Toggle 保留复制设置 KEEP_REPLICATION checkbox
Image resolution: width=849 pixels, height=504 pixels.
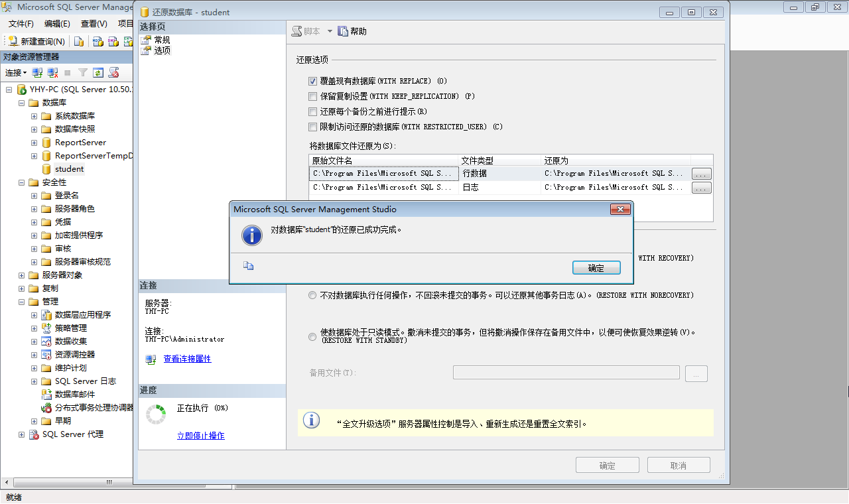point(313,96)
